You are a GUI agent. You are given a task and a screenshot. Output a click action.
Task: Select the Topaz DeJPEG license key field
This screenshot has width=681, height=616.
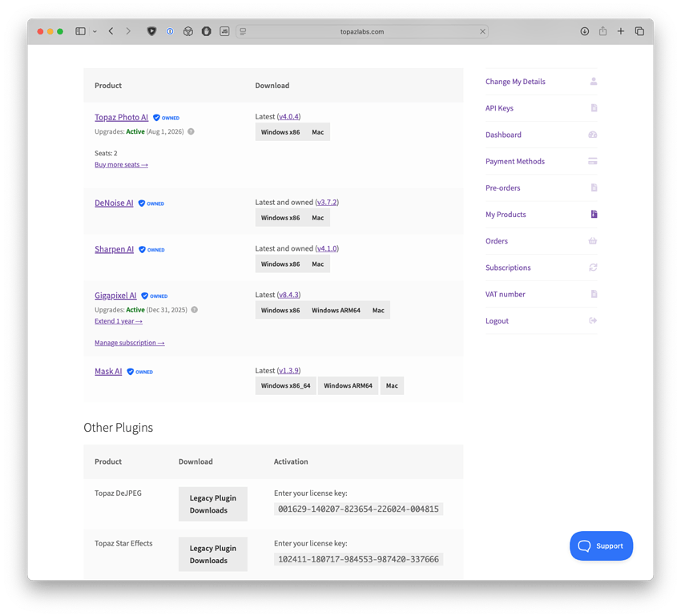point(358,509)
